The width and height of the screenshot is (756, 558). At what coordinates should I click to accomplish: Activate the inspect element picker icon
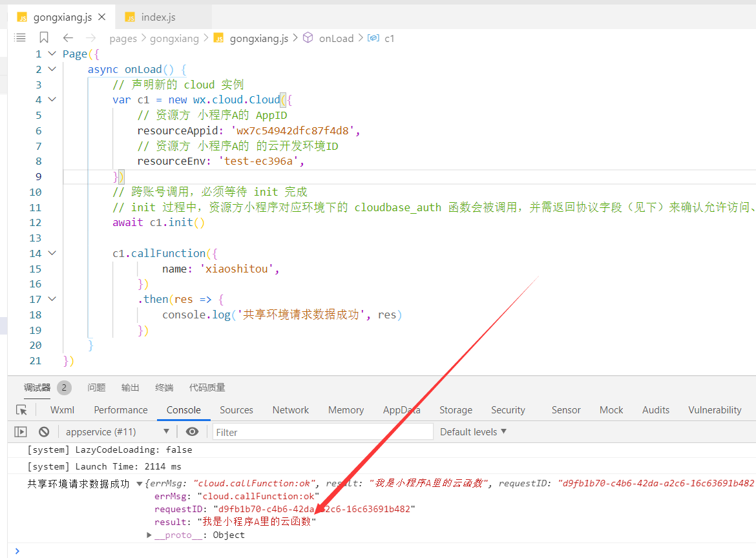tap(22, 410)
